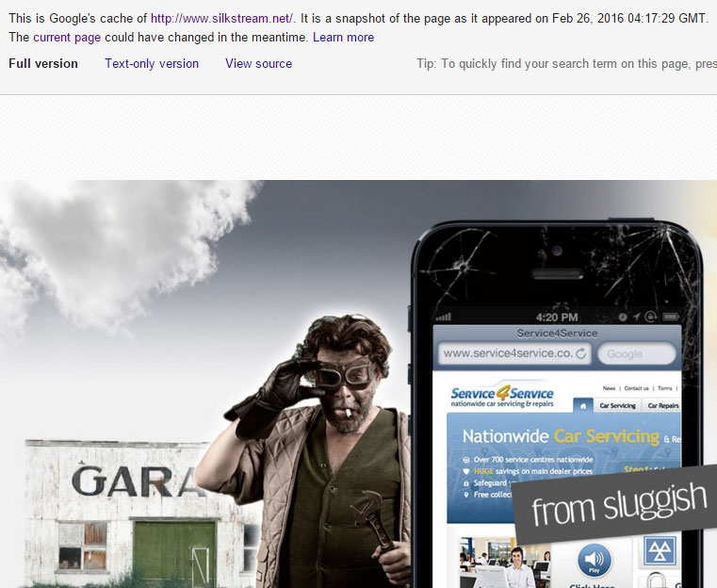Click the Home tab icon on phone site
717x588 pixels.
coord(583,405)
